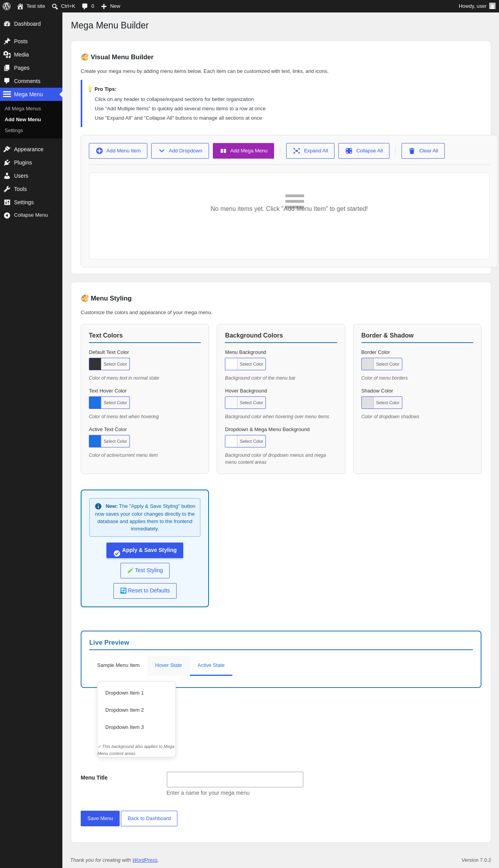
Task: Click the dark Default Text Color swatch
Action: point(95,364)
